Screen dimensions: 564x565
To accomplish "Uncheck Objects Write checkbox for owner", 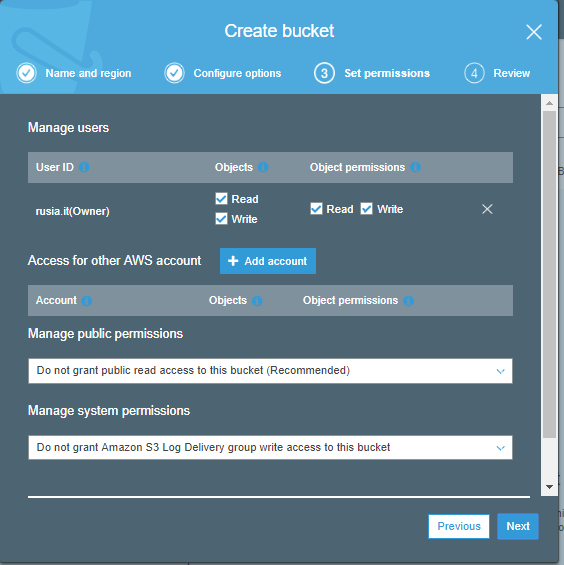I will (x=221, y=218).
